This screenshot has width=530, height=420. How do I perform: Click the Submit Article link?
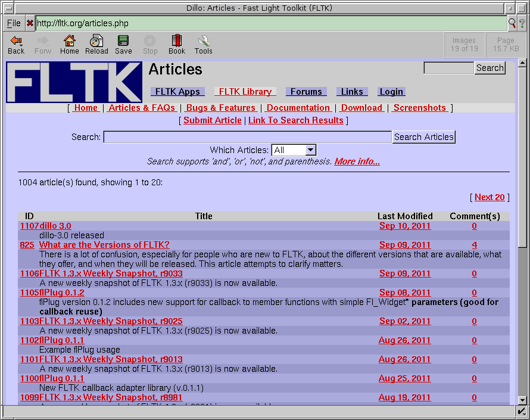(x=212, y=120)
